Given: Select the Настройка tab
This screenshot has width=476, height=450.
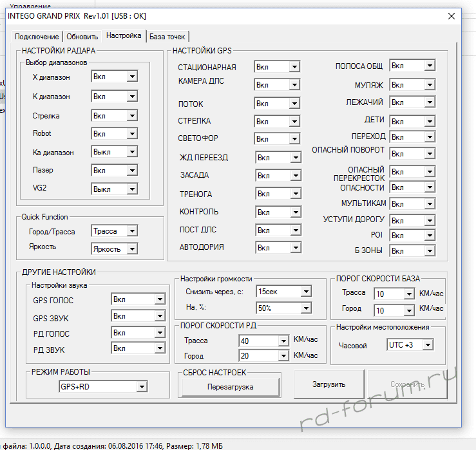Looking at the screenshot, I should click(124, 35).
